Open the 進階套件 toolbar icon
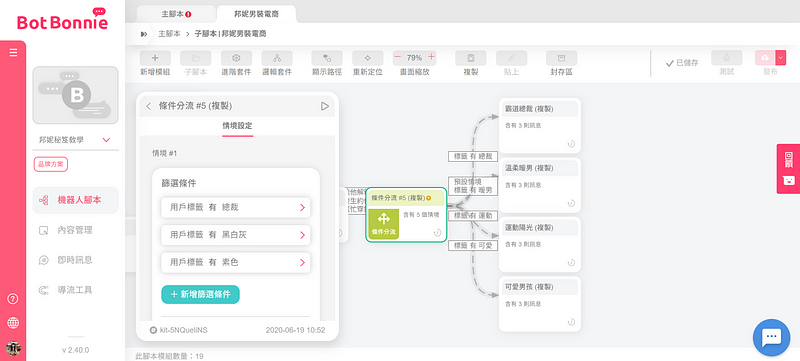Image resolution: width=800 pixels, height=361 pixels. [236, 58]
